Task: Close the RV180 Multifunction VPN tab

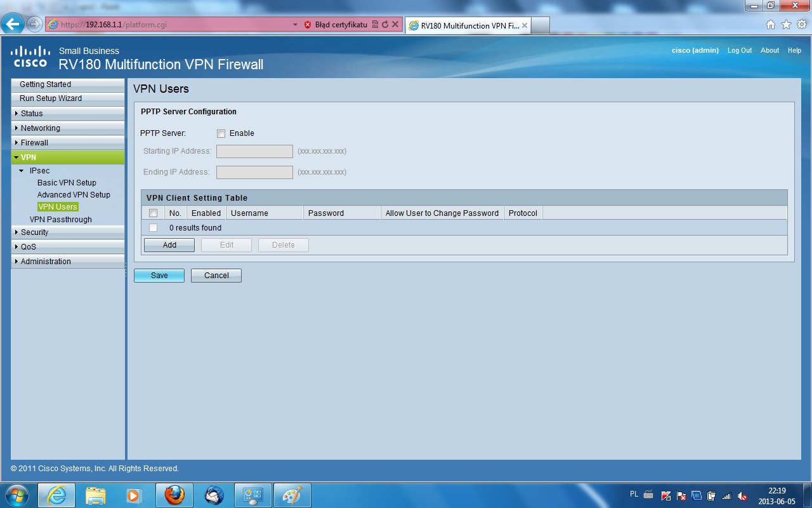Action: coord(525,25)
